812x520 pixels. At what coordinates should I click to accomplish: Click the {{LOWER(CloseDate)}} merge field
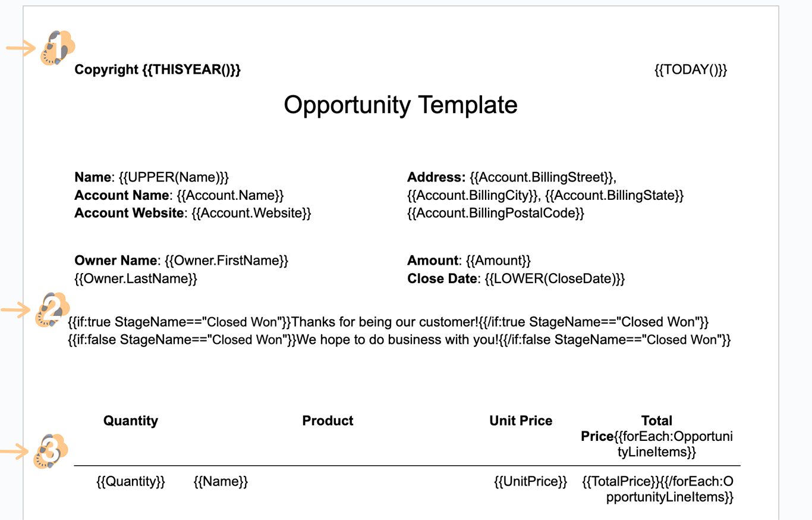(555, 278)
